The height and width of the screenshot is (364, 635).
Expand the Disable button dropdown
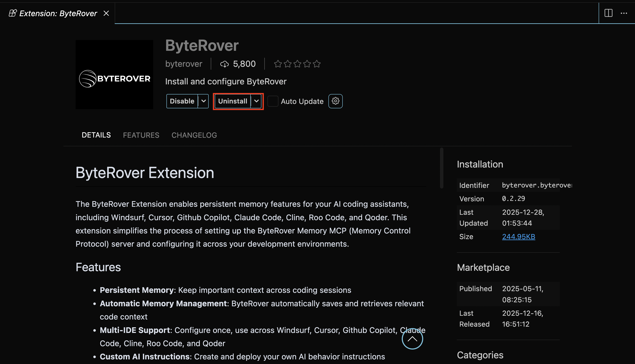pyautogui.click(x=203, y=101)
